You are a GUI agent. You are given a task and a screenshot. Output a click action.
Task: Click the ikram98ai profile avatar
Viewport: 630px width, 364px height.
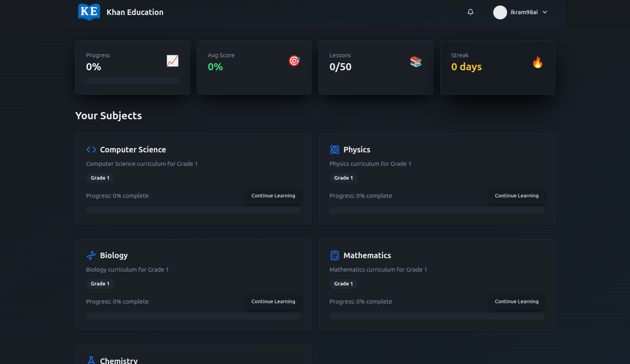(500, 12)
